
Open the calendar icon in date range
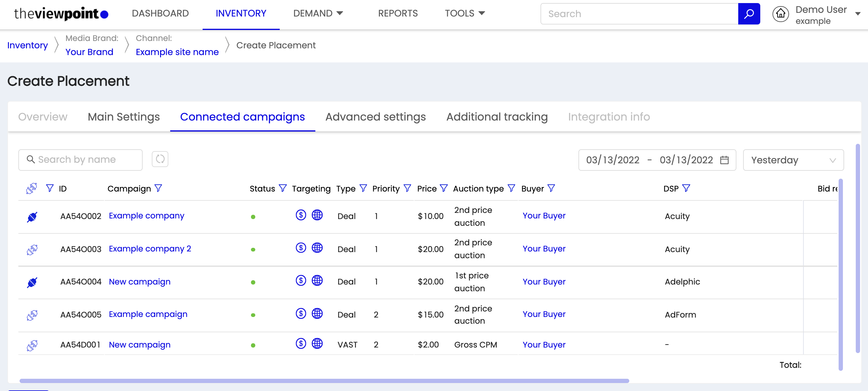point(724,160)
